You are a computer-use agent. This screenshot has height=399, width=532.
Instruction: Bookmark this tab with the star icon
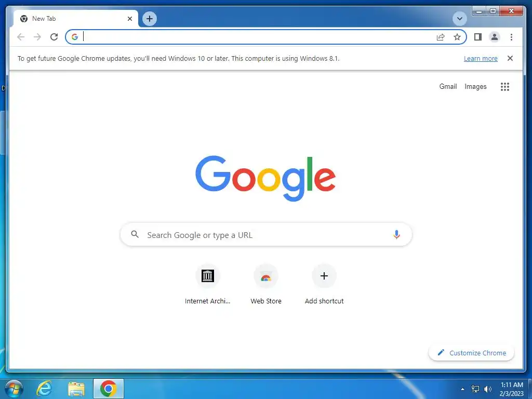point(457,37)
